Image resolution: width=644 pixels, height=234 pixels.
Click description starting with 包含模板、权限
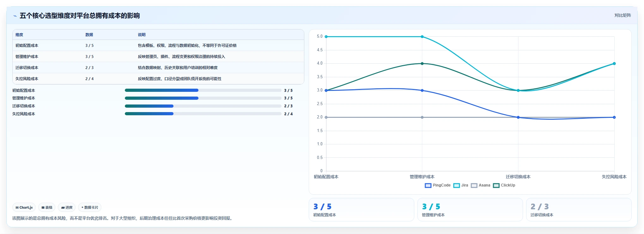(x=187, y=46)
